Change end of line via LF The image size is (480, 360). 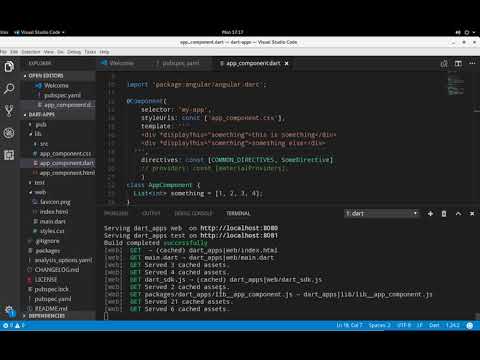pos(420,325)
